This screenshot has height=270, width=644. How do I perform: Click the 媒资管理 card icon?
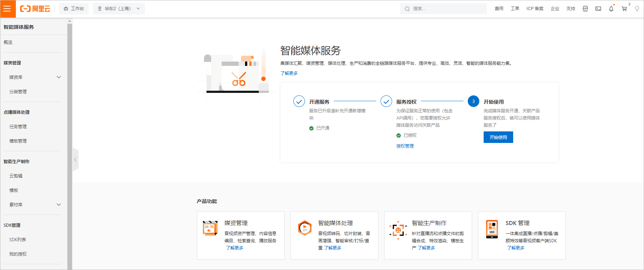(x=210, y=228)
